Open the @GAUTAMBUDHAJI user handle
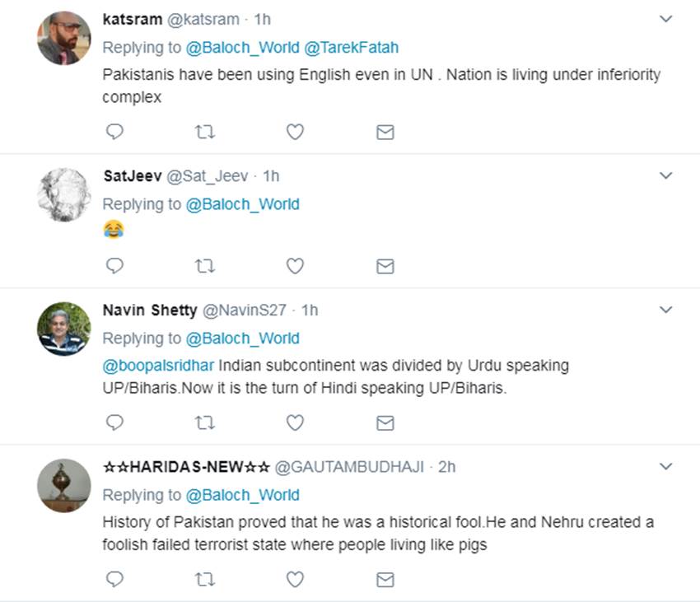Screen dimensions: 700x602 tap(349, 467)
